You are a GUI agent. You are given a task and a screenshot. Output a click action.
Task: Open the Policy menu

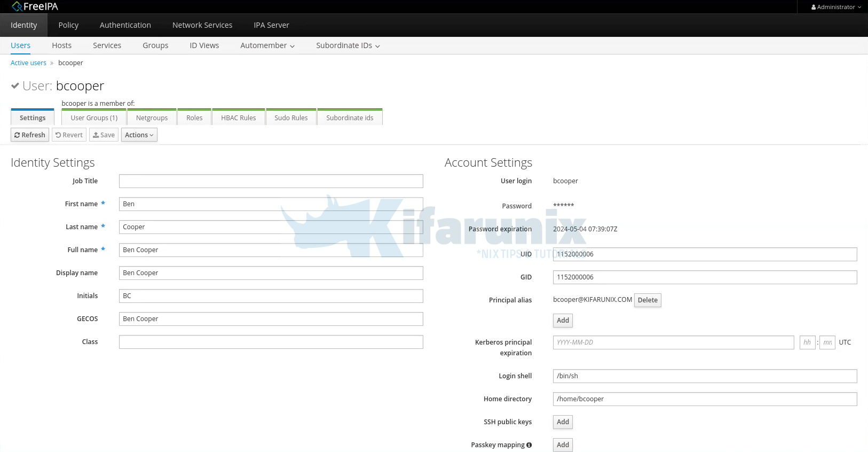(68, 25)
